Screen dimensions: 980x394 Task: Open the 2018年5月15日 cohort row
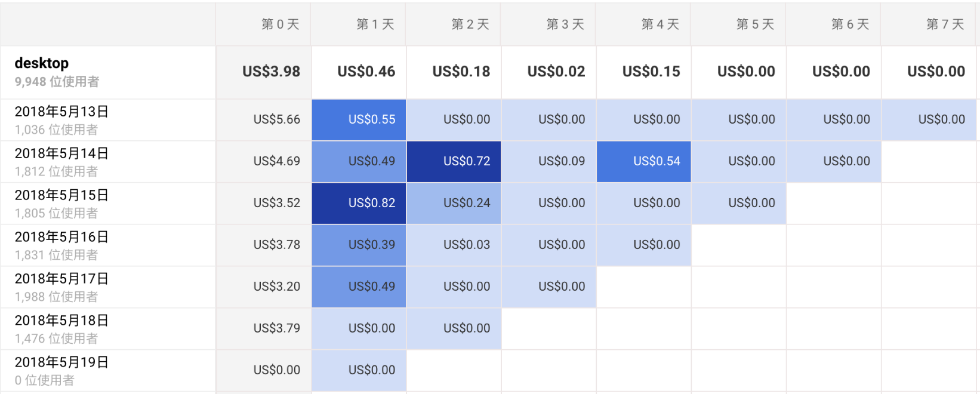61,195
